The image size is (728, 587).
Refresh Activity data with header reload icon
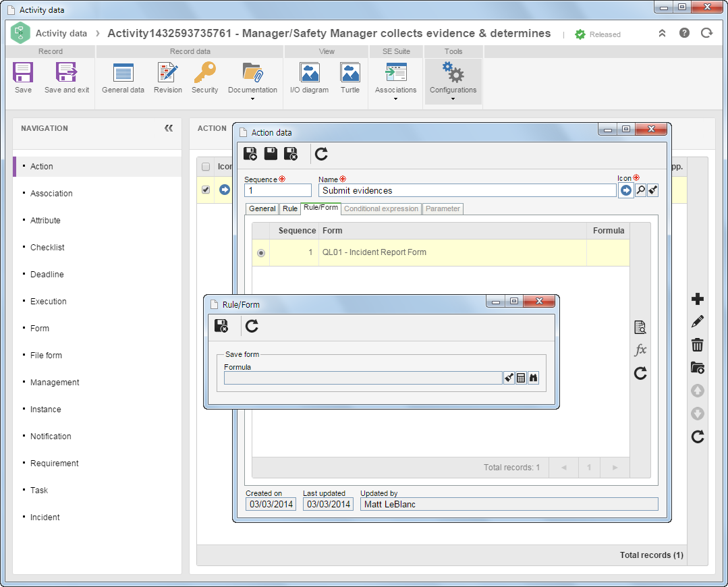[x=706, y=33]
